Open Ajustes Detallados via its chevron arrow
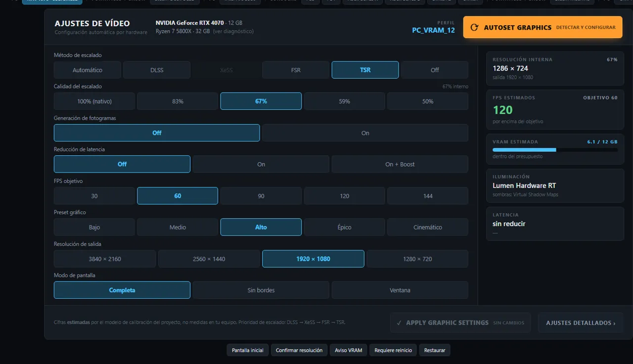The image size is (633, 364). [x=614, y=323]
